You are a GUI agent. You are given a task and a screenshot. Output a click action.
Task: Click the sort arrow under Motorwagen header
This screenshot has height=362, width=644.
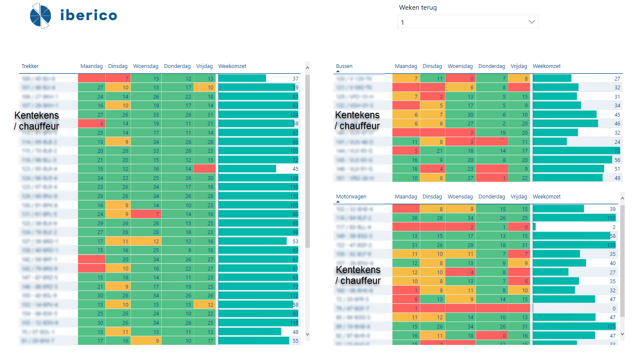pyautogui.click(x=338, y=202)
